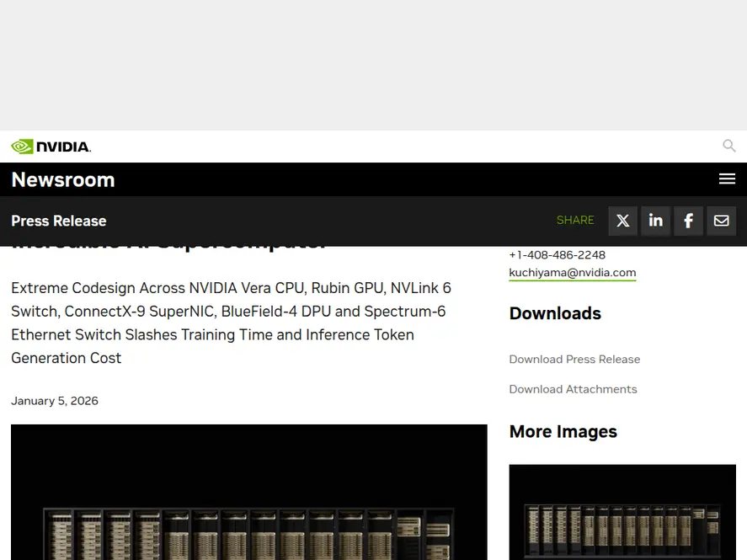Click the Downloads section heading
Viewport: 747px width, 560px height.
click(x=555, y=313)
